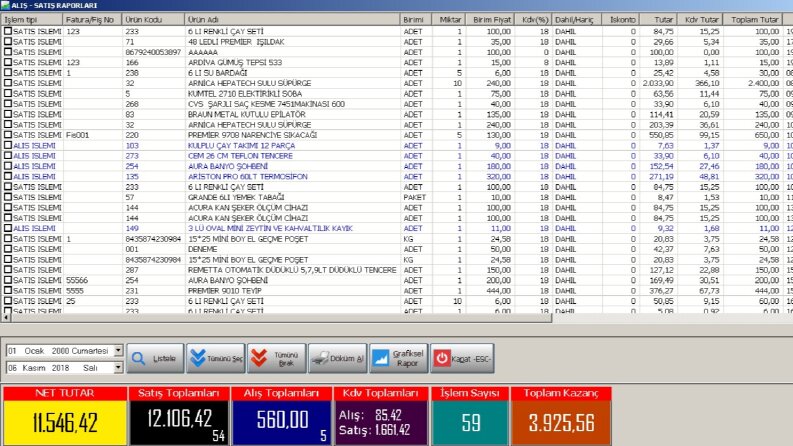Click Toplam Kazanç value 3.925,56
793x446 pixels.
click(561, 423)
